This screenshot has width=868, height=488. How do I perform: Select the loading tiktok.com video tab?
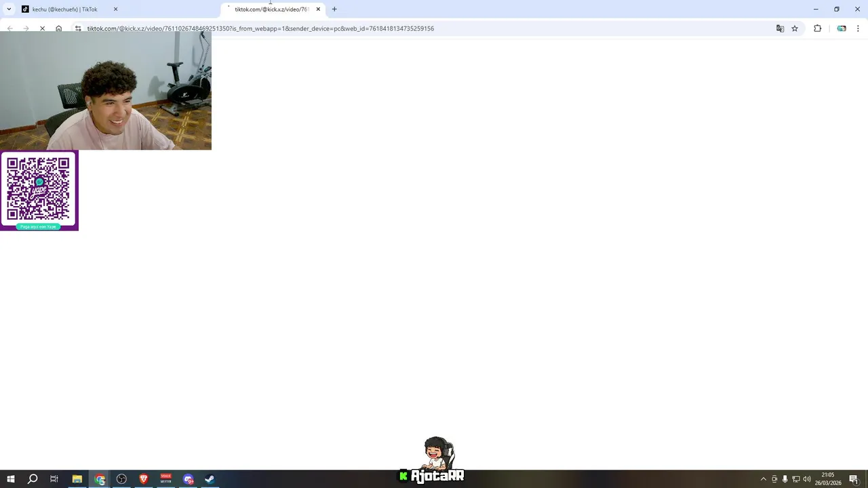(273, 9)
